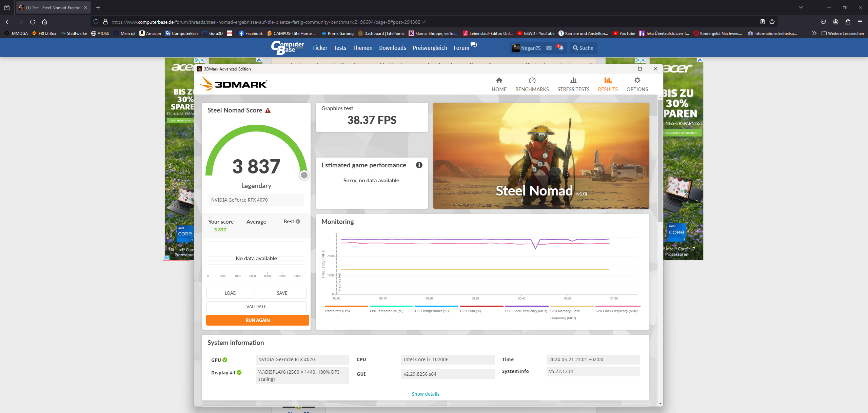Open ComputerBase messages envelope icon
Viewport: 868px width, 413px height.
549,48
